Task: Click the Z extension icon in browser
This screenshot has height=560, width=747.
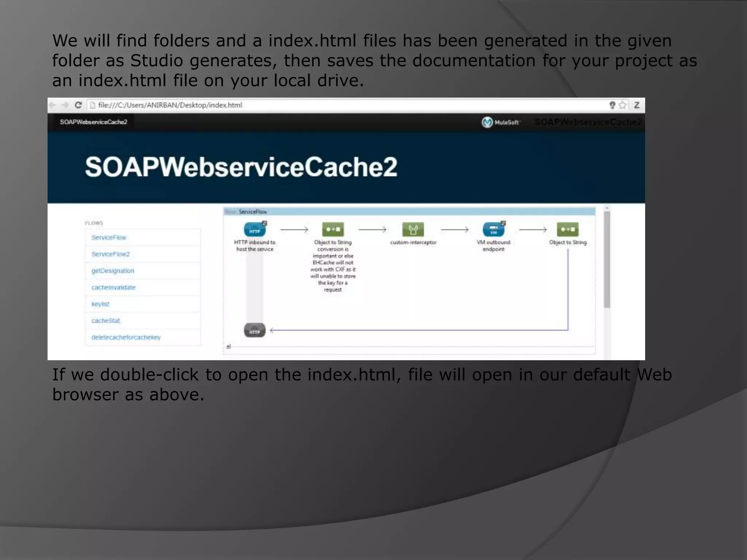Action: [637, 105]
